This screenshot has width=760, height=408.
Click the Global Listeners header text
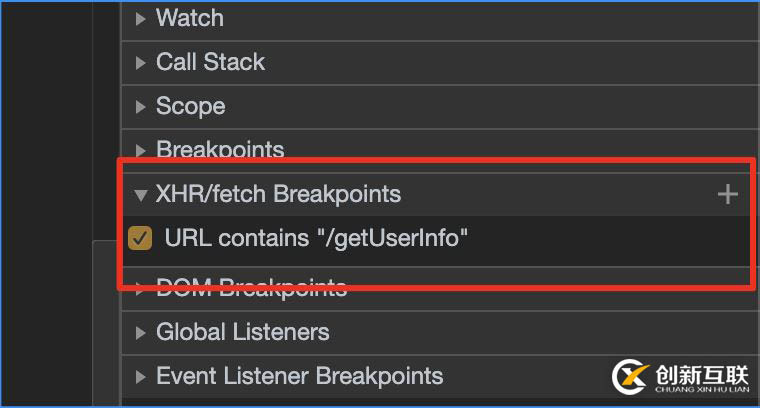click(x=242, y=332)
